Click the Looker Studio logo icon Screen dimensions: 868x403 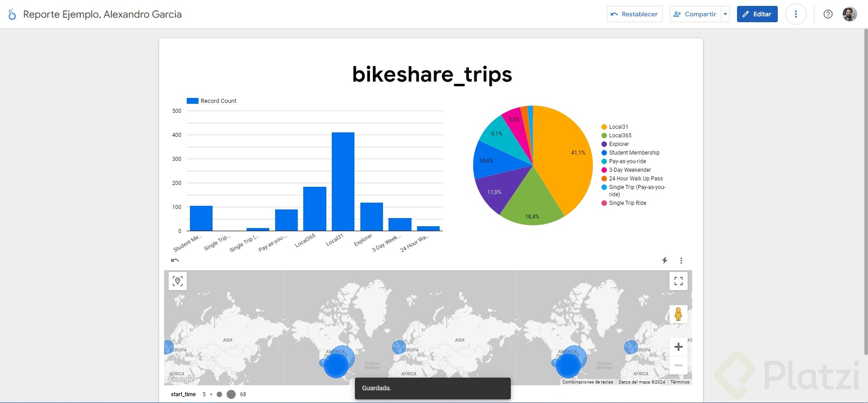[x=12, y=15]
